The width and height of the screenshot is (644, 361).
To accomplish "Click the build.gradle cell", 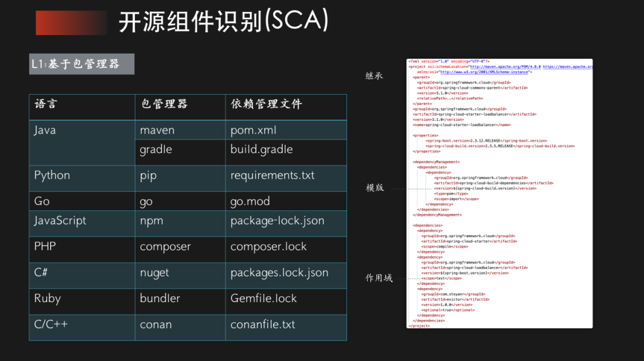I will click(x=286, y=153).
